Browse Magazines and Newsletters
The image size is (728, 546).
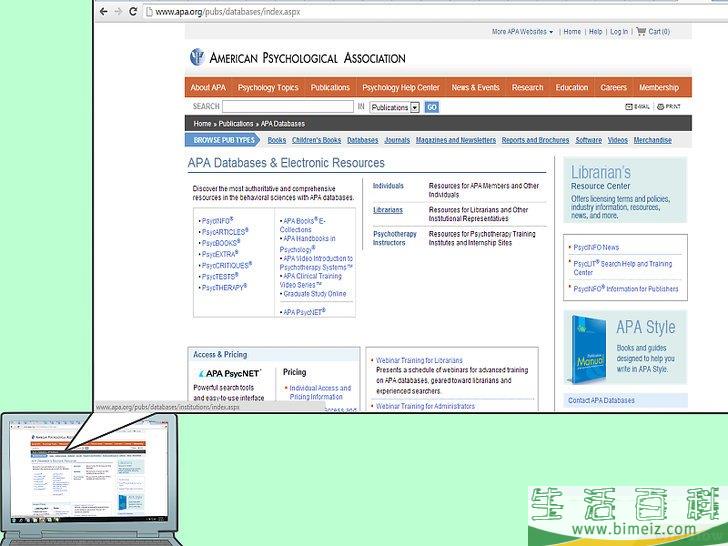click(x=456, y=140)
